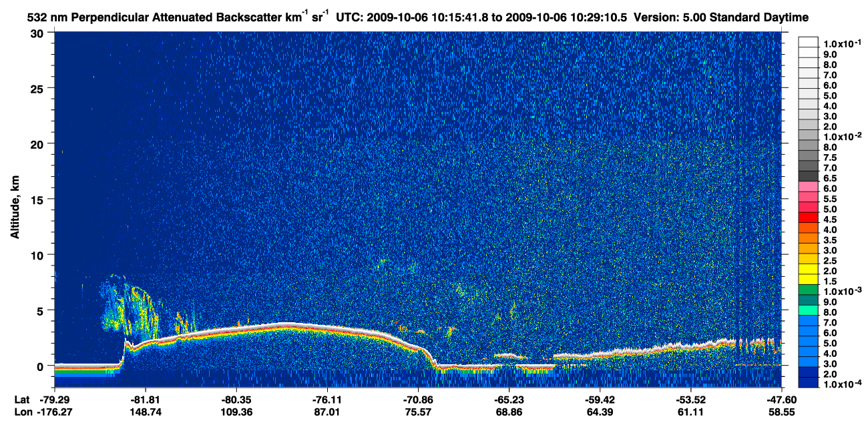Select longitude value "64.39"

[x=600, y=412]
